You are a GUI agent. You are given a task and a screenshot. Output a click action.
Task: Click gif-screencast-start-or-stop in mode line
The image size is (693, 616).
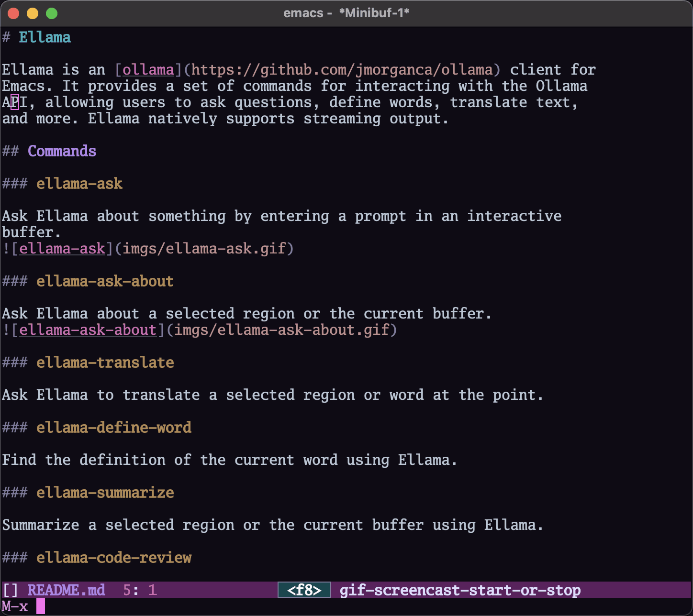(460, 590)
